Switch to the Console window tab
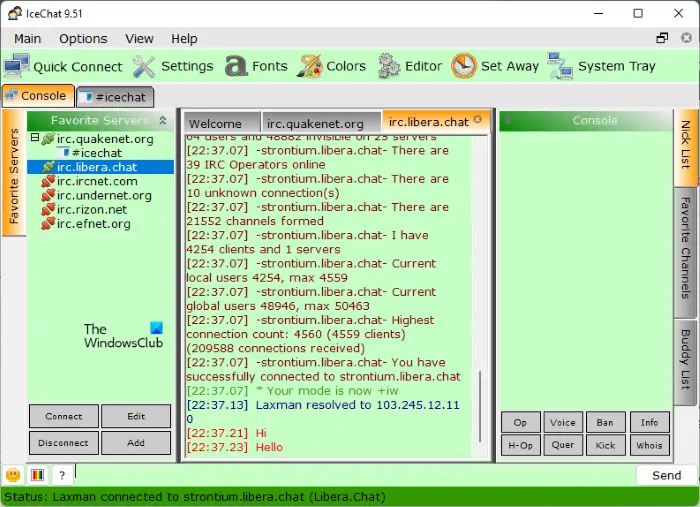Screen dimensions: 700x507 (38, 96)
